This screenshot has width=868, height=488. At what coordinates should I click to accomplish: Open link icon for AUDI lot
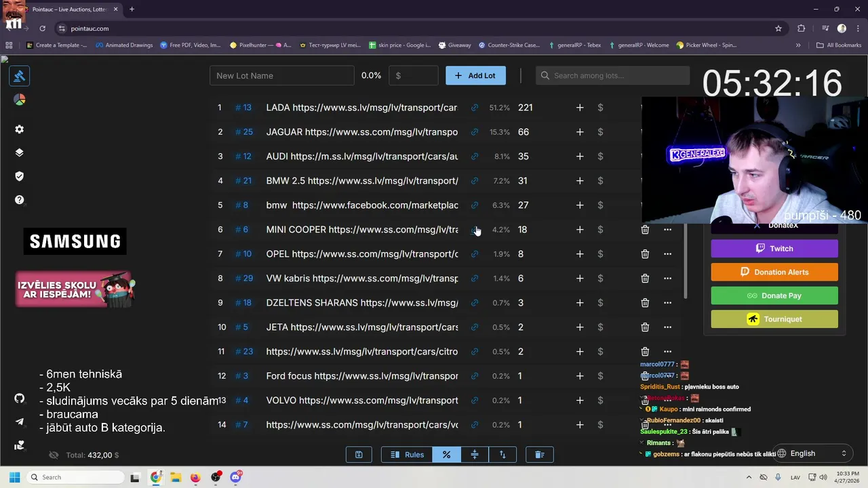pyautogui.click(x=475, y=157)
